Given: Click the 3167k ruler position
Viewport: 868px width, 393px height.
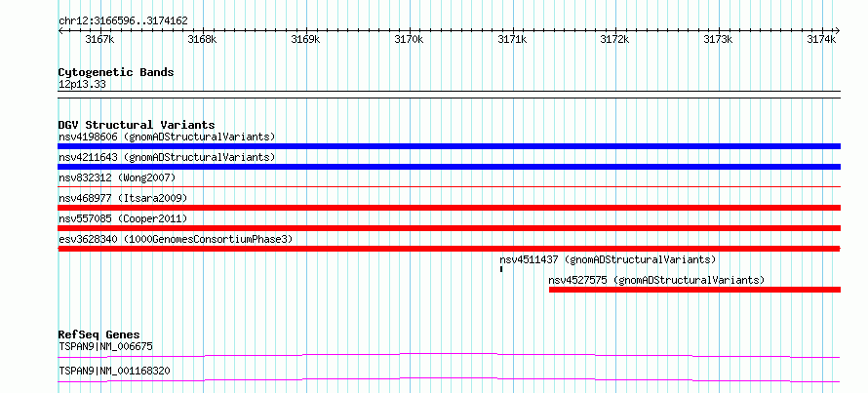Looking at the screenshot, I should click(100, 40).
